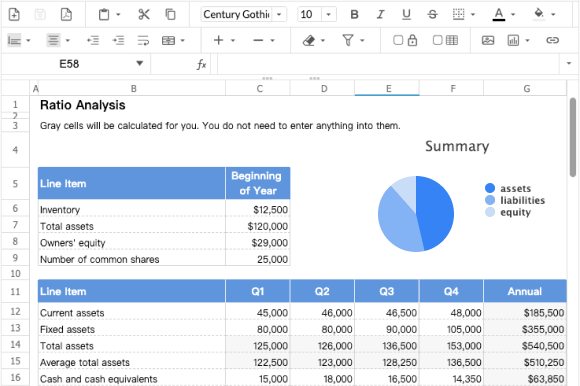
Task: Toggle wrap text
Action: 143,40
